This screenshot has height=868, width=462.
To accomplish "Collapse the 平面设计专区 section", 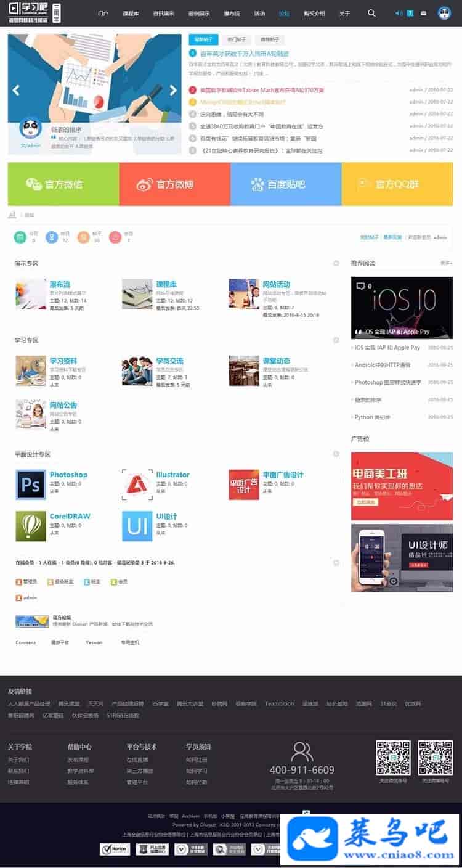I will tap(336, 454).
